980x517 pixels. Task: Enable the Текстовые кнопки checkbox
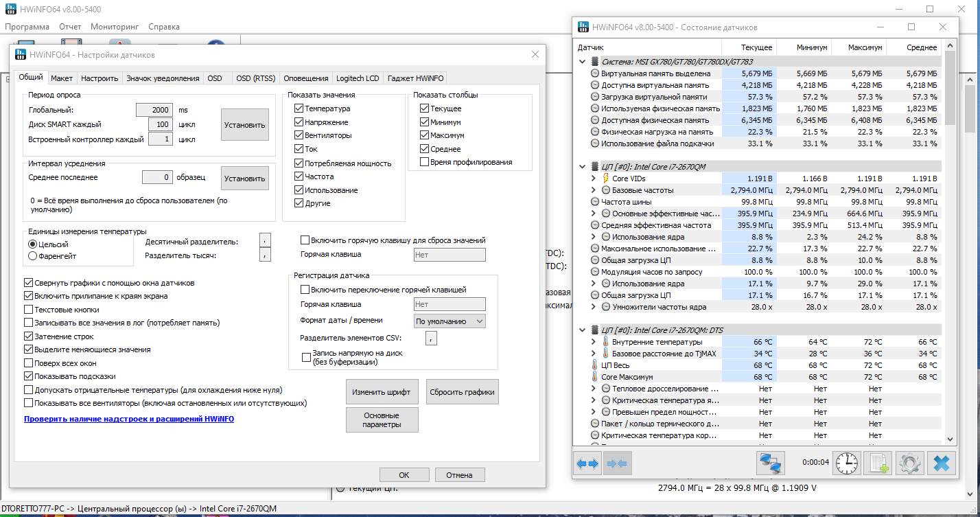(x=28, y=310)
